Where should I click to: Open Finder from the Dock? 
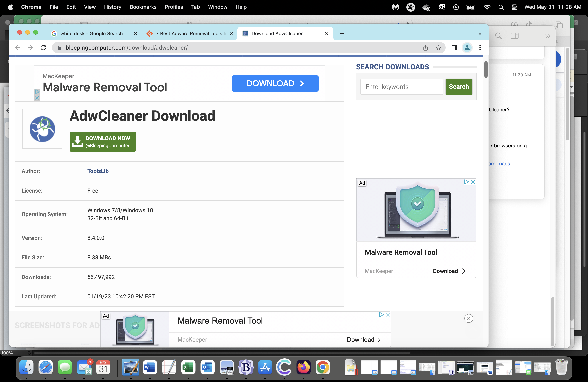coord(26,367)
